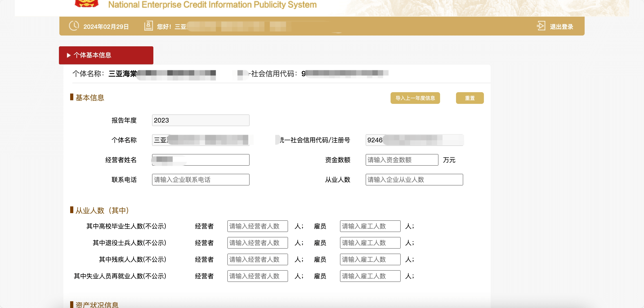Click the clock icon beside the date
This screenshot has width=644, height=308.
pos(74,26)
